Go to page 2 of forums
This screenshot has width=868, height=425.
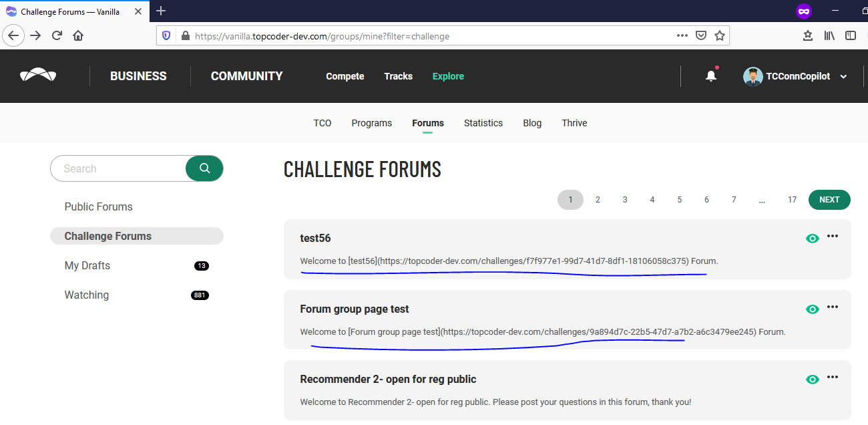(x=598, y=200)
